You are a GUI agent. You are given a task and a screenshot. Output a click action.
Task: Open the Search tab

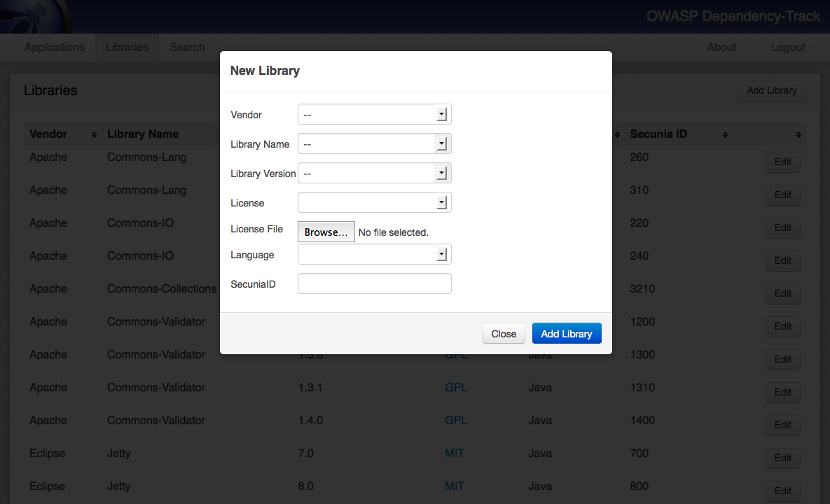pyautogui.click(x=187, y=48)
